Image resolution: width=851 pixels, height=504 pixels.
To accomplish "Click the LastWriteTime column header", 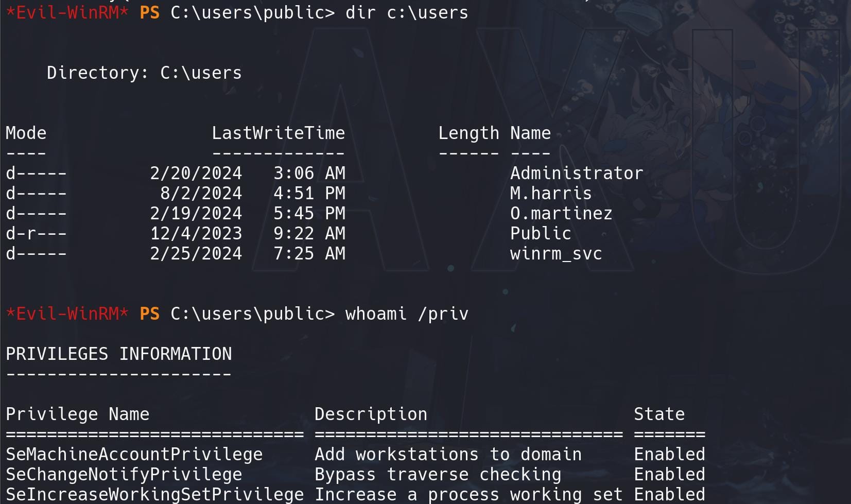I will pos(279,133).
